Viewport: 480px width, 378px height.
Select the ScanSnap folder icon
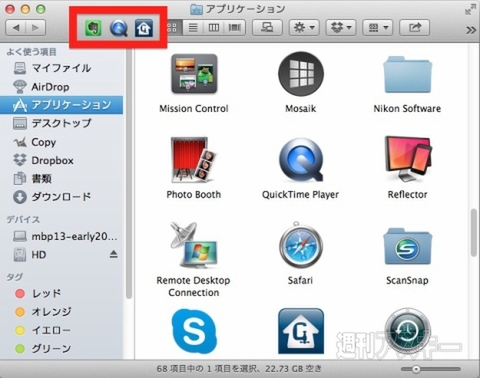pyautogui.click(x=407, y=247)
